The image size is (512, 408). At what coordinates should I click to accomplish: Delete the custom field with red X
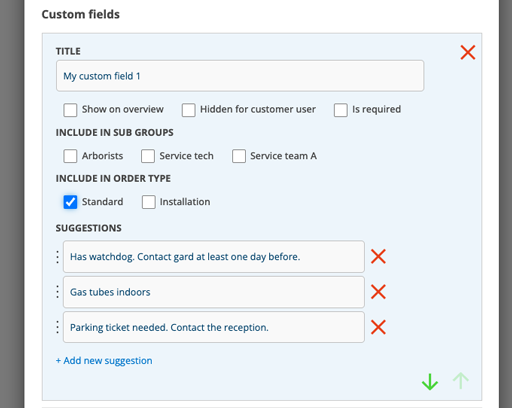click(x=468, y=52)
